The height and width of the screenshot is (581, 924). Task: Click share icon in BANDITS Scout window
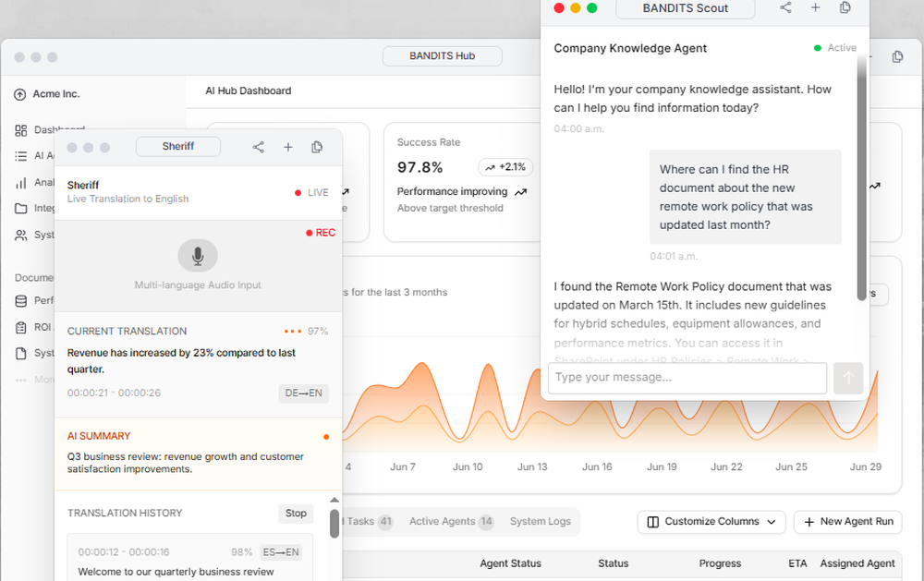[x=785, y=7]
